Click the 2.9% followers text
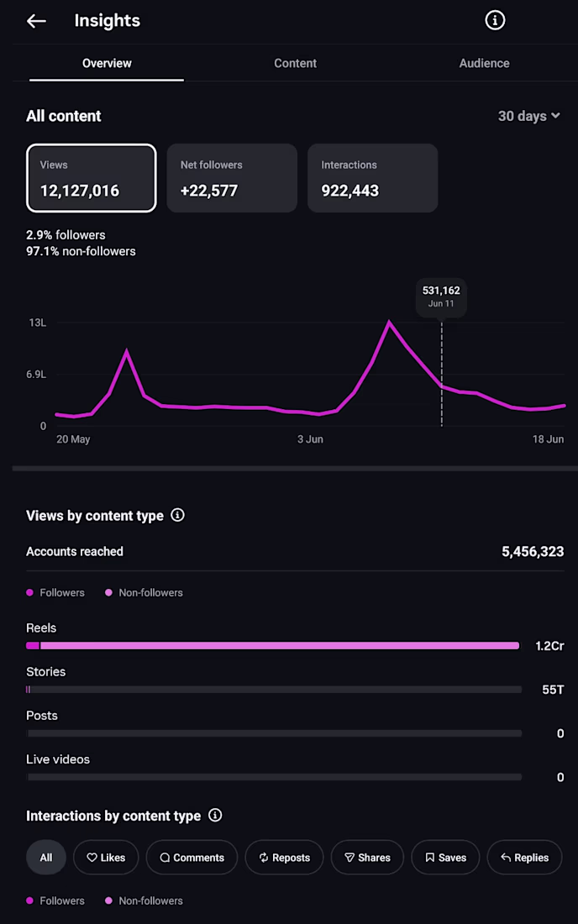Screen dimensions: 578x924 (x=66, y=235)
